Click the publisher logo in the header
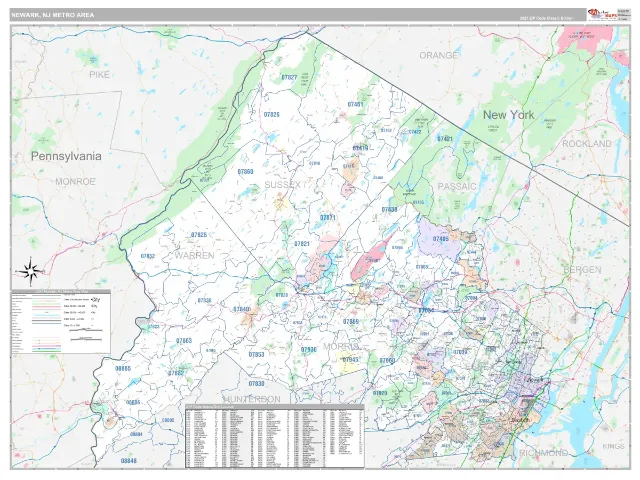The height and width of the screenshot is (480, 640). click(x=602, y=15)
